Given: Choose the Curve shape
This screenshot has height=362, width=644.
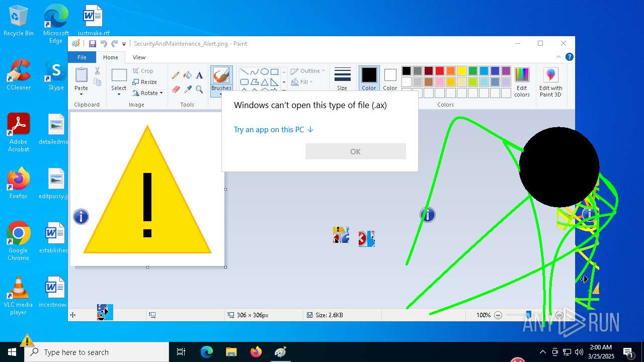Looking at the screenshot, I should tap(254, 71).
